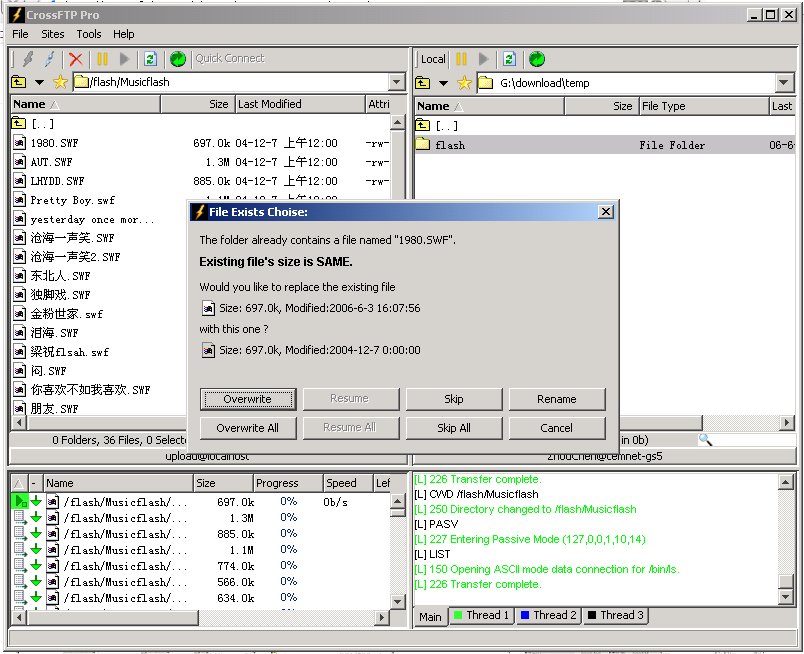The image size is (804, 654).
Task: Click the Local button in local toolbar
Action: pos(433,59)
